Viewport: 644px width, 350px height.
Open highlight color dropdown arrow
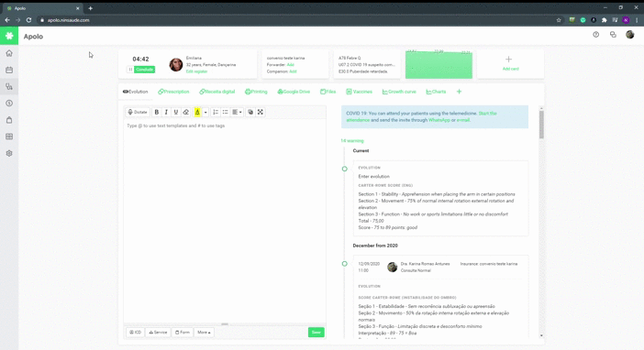(x=205, y=112)
